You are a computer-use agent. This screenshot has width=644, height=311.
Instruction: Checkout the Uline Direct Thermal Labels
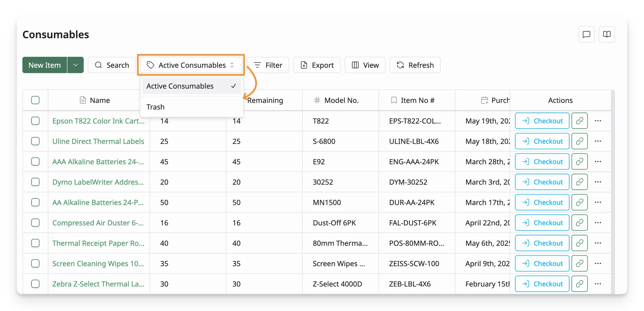click(x=542, y=141)
